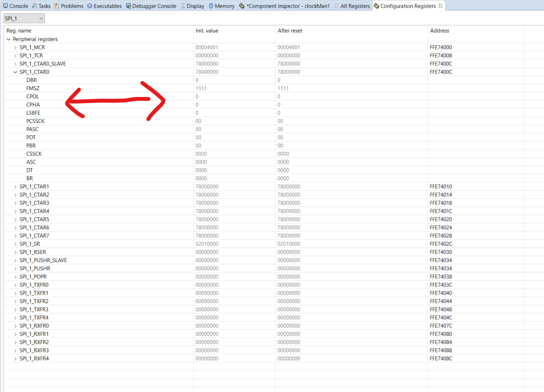Screen dimensions: 544x392
Task: Click the Debugger Console view icon
Action: tap(128, 6)
